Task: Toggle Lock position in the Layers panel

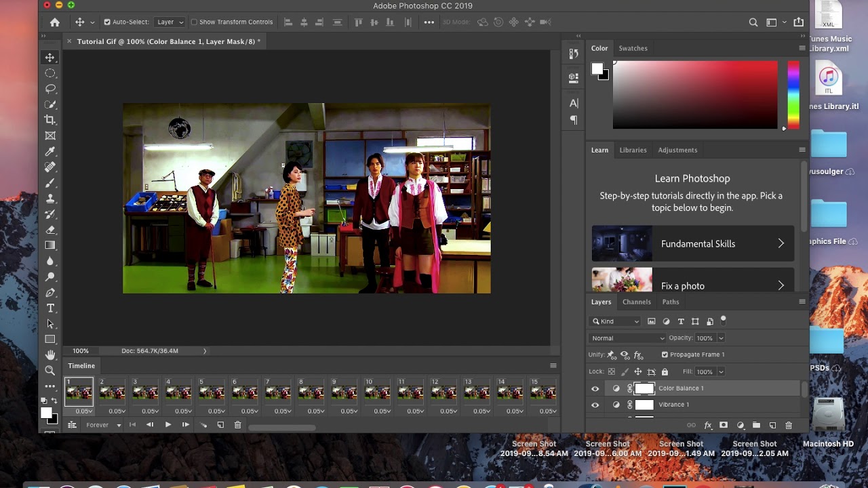Action: coord(638,371)
